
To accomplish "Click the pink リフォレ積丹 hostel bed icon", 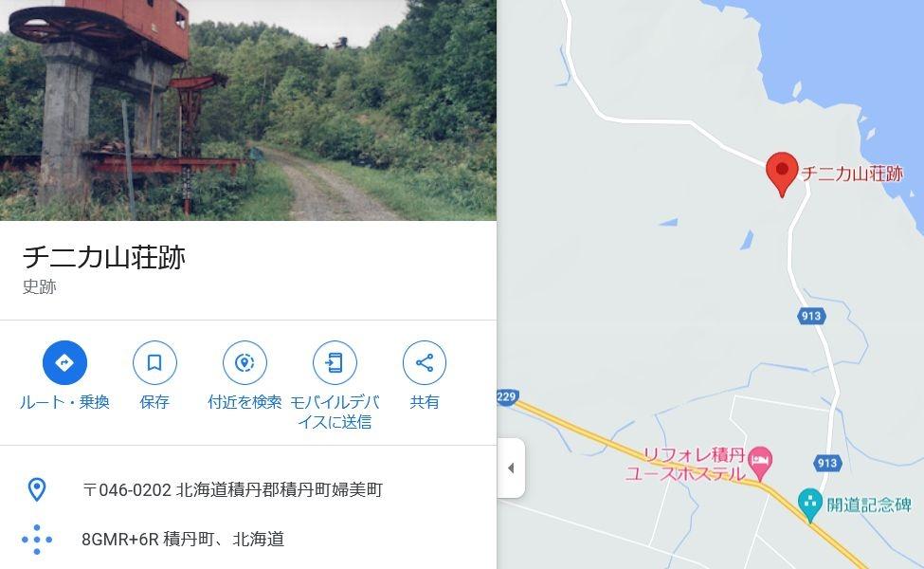I will tap(760, 463).
